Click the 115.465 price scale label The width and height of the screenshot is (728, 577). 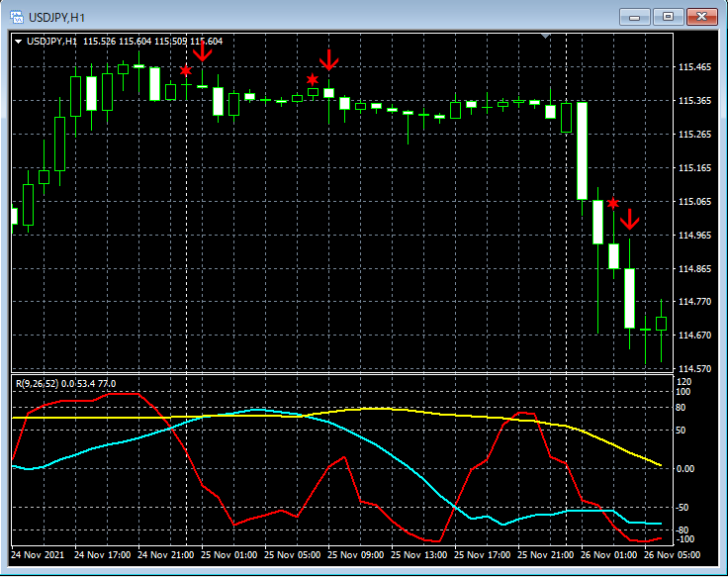tap(695, 67)
